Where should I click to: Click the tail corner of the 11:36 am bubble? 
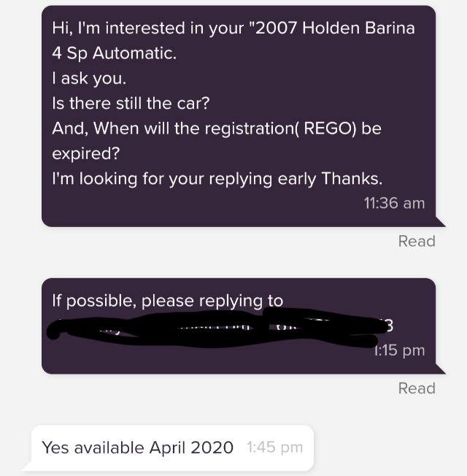pos(440,222)
